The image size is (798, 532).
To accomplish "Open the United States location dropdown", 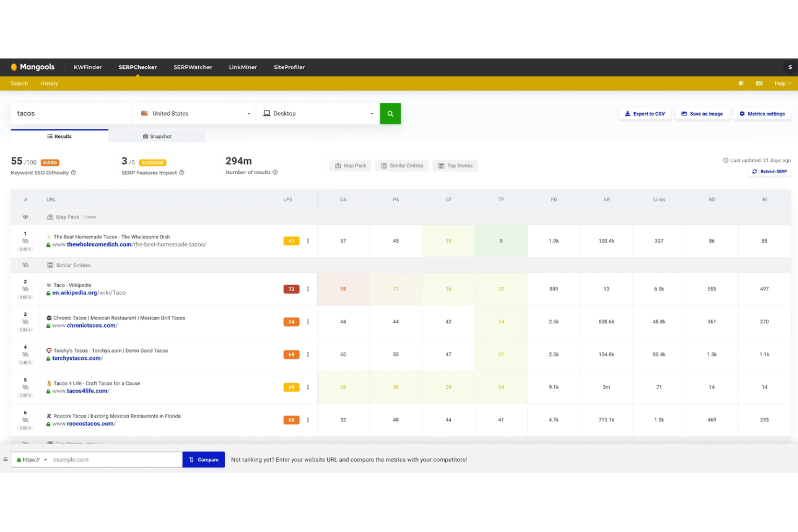I will tap(196, 114).
